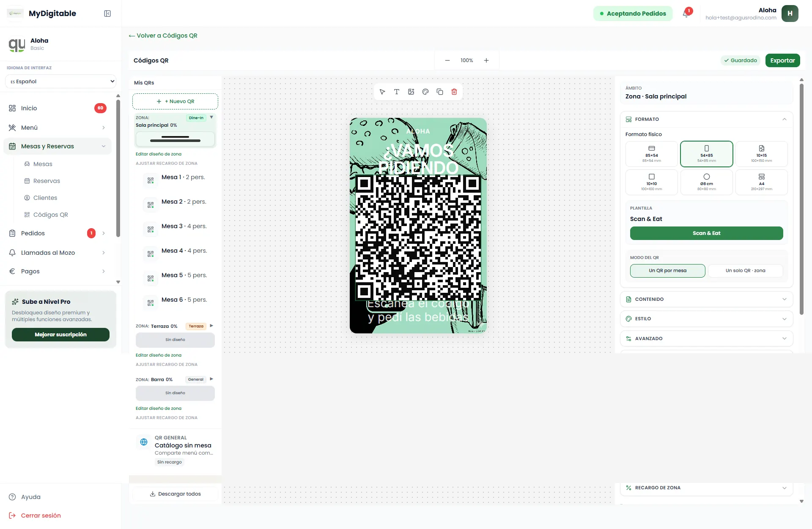Expand the Recargo de Zona section

(x=707, y=488)
